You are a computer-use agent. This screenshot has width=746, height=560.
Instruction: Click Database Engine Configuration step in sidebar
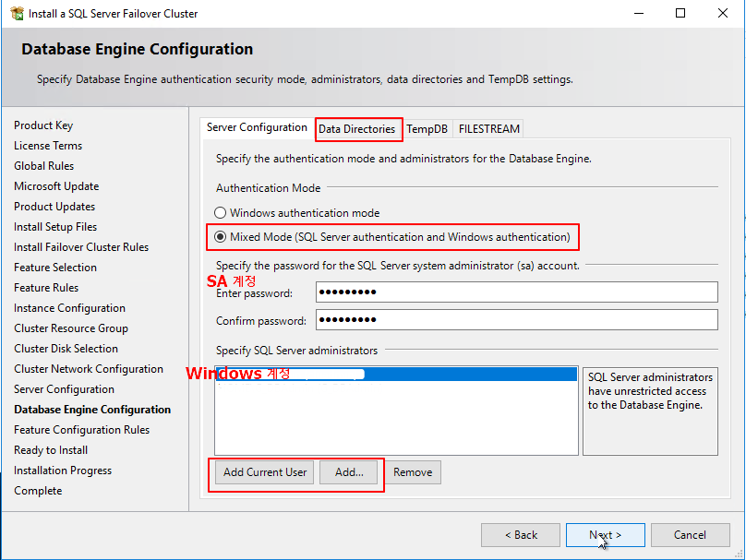tap(92, 410)
